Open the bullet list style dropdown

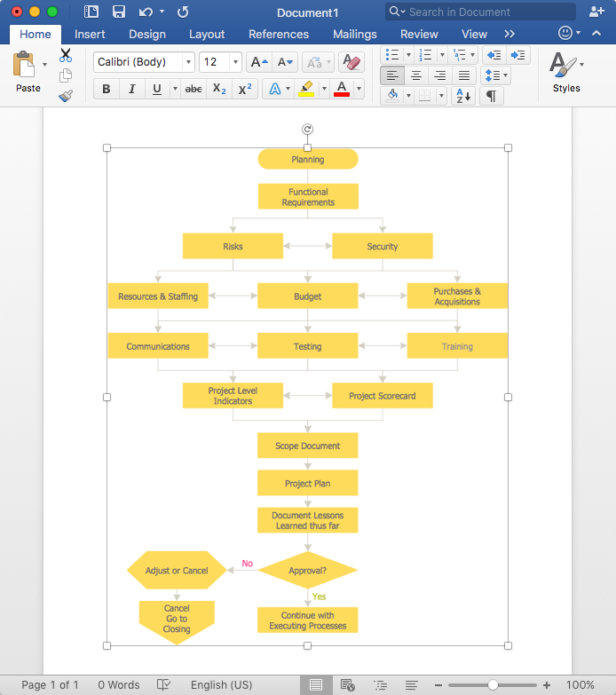tap(408, 55)
